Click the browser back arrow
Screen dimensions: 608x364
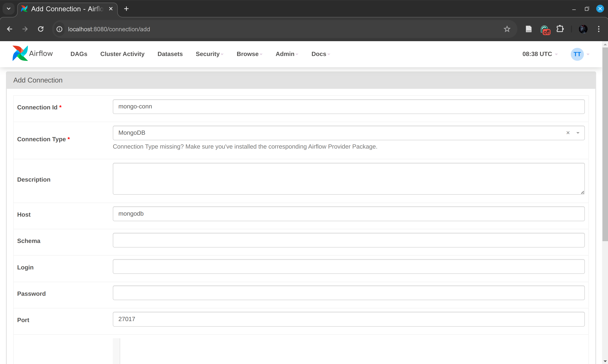9,29
